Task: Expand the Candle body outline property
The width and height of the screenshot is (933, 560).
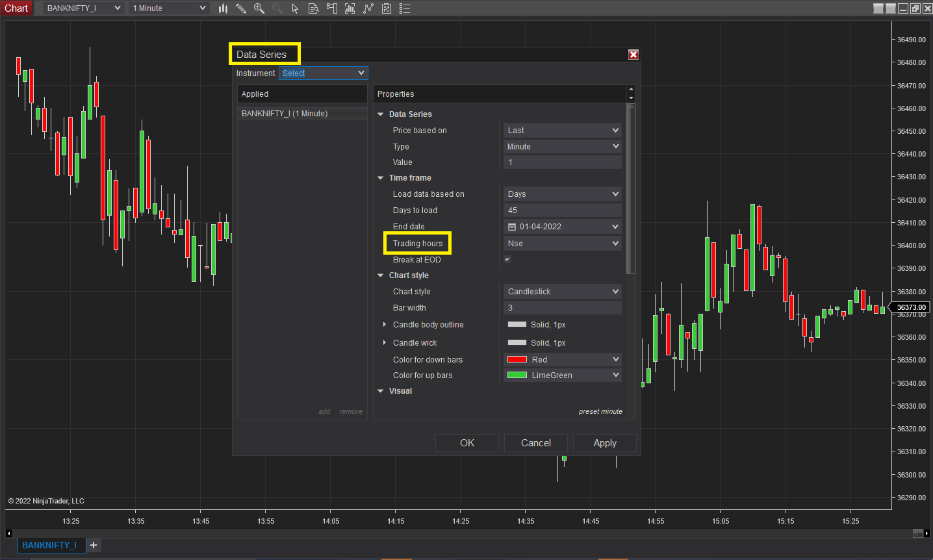Action: click(385, 324)
